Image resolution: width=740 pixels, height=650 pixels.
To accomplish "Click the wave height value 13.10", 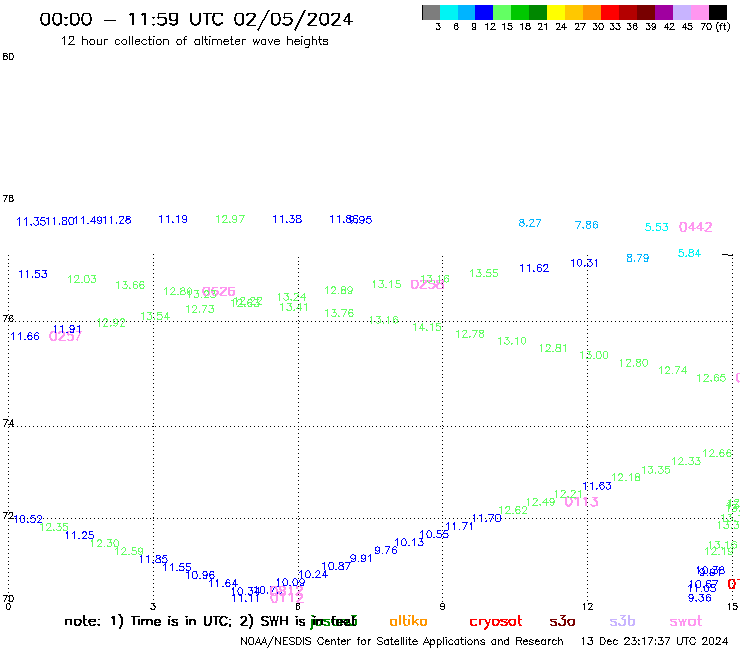I will point(512,341).
